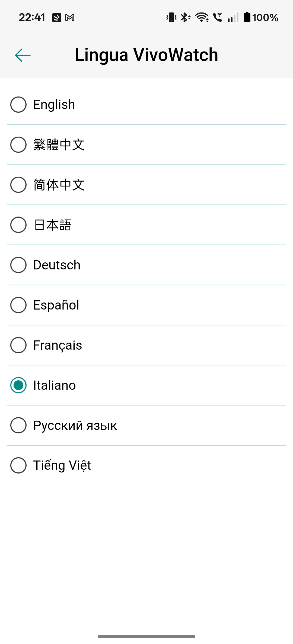293x644 pixels.
Task: Tap the Wi-Fi calling icon
Action: coord(218,17)
